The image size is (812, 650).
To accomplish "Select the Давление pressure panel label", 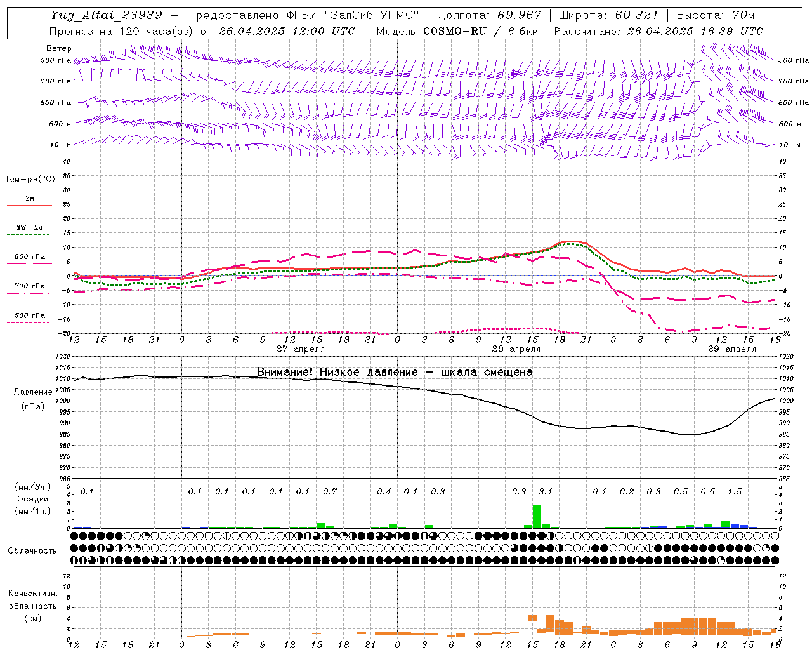I will [33, 392].
